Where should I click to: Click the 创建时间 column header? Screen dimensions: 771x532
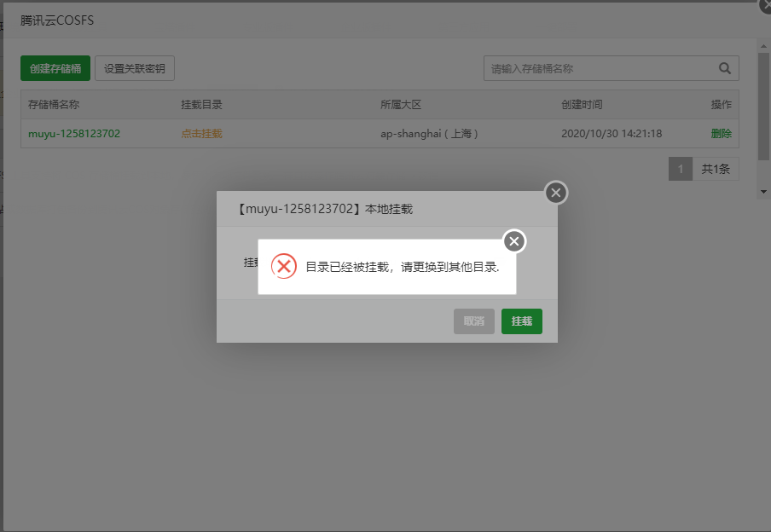point(582,105)
